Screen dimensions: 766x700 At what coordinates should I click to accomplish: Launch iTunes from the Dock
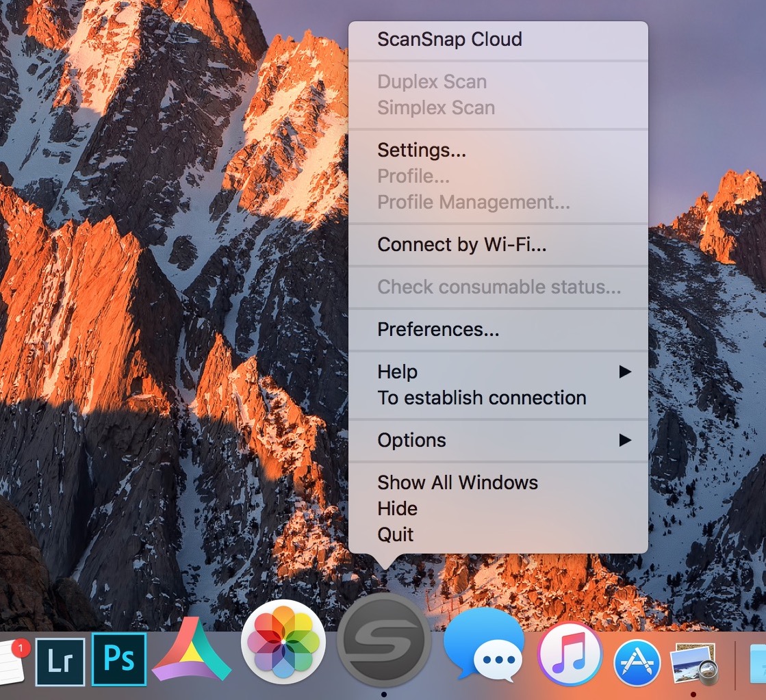coord(570,655)
